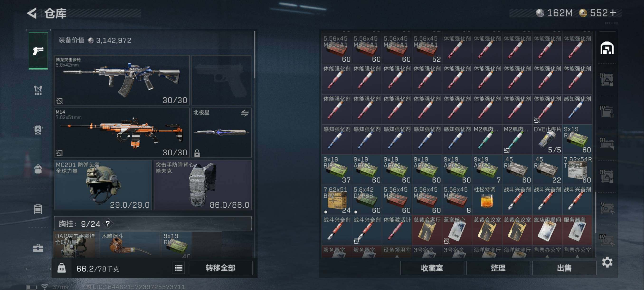The image size is (644, 290).
Task: Open the settings gear icon
Action: tap(607, 262)
